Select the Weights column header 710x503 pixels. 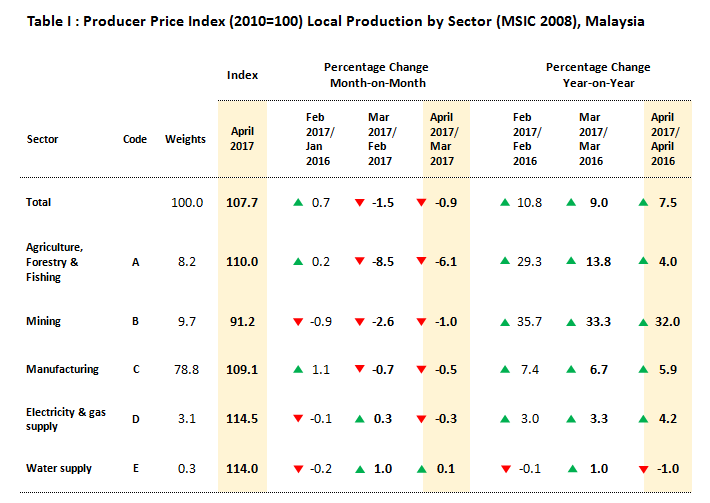click(185, 140)
